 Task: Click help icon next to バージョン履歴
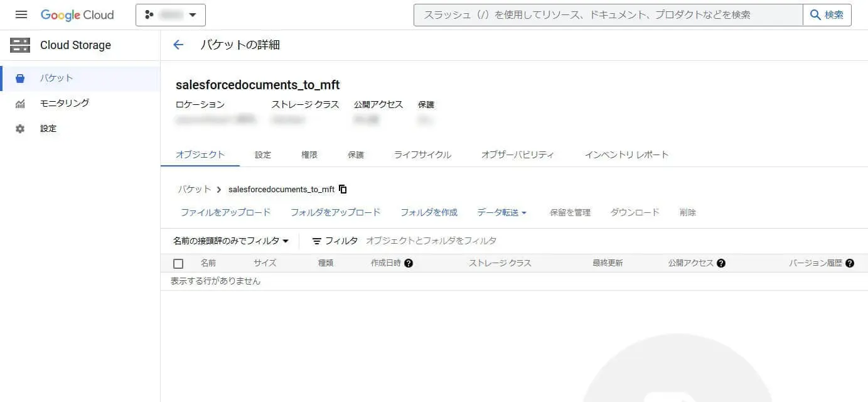coord(850,263)
